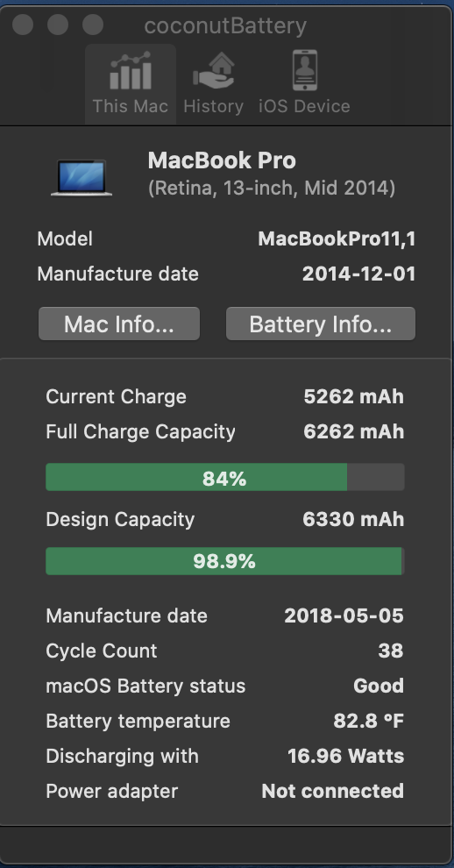454x868 pixels.
Task: Click the 84% current charge bar
Action: pyautogui.click(x=224, y=477)
